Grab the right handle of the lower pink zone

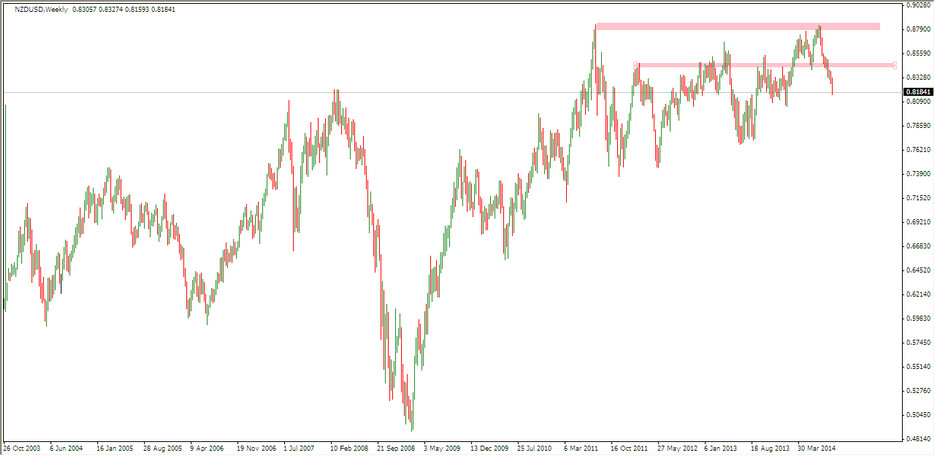point(894,65)
